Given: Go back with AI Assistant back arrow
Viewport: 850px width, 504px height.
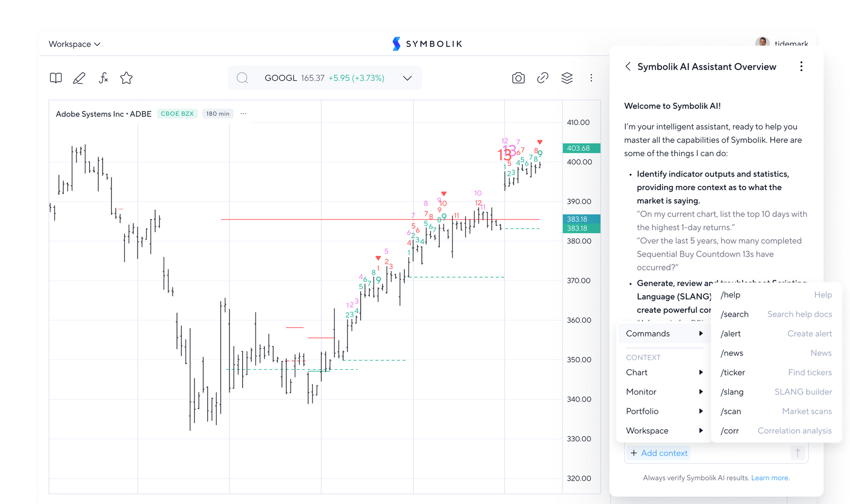Looking at the screenshot, I should point(628,66).
